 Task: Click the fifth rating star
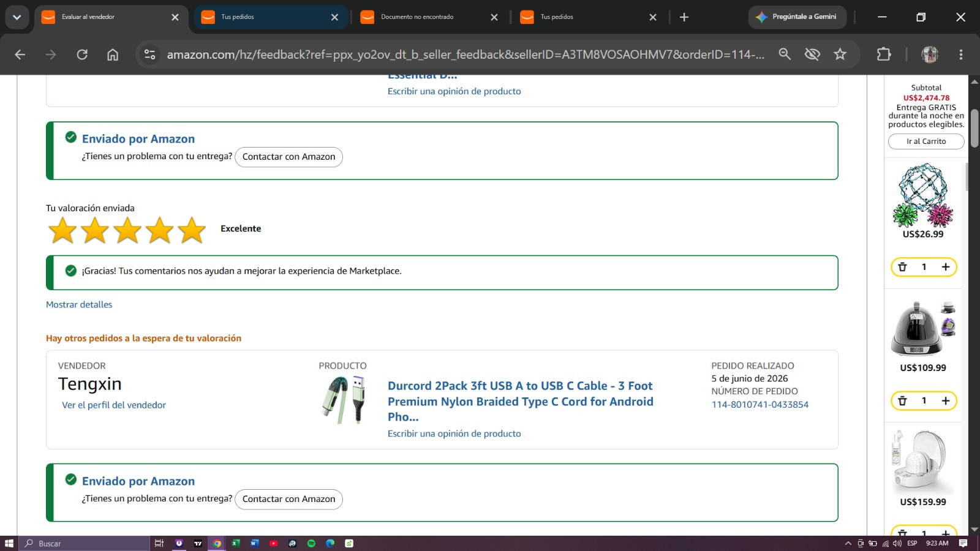point(192,230)
